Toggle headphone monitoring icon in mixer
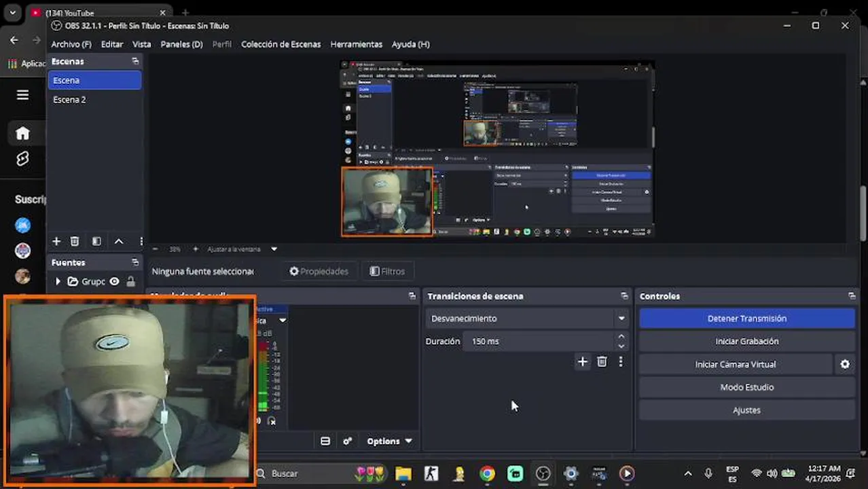The width and height of the screenshot is (868, 489). pyautogui.click(x=272, y=422)
